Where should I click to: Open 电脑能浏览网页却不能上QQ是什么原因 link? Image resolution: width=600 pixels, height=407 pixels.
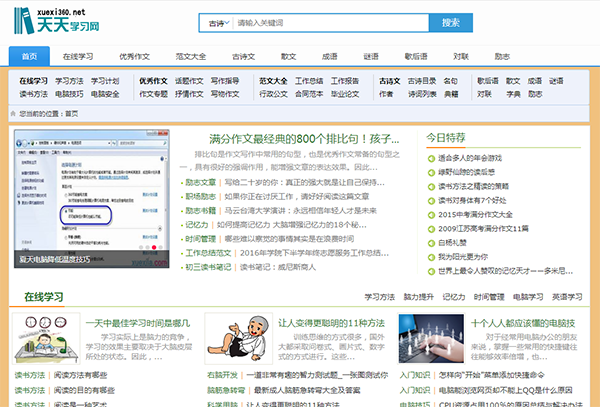(505, 391)
